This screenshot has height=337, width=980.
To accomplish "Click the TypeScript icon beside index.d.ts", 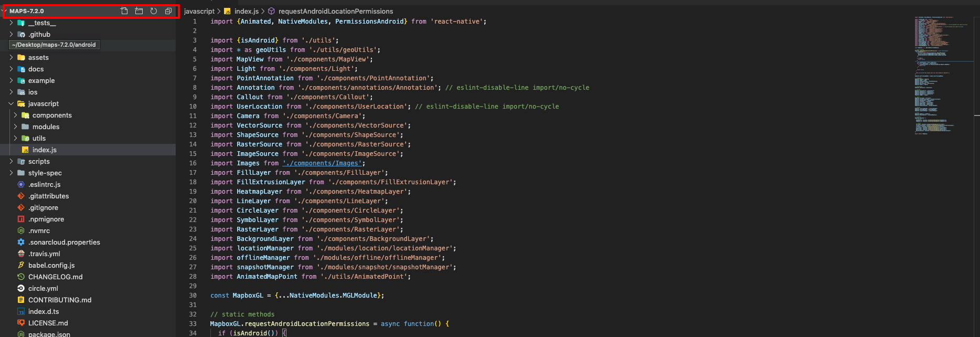I will click(21, 312).
